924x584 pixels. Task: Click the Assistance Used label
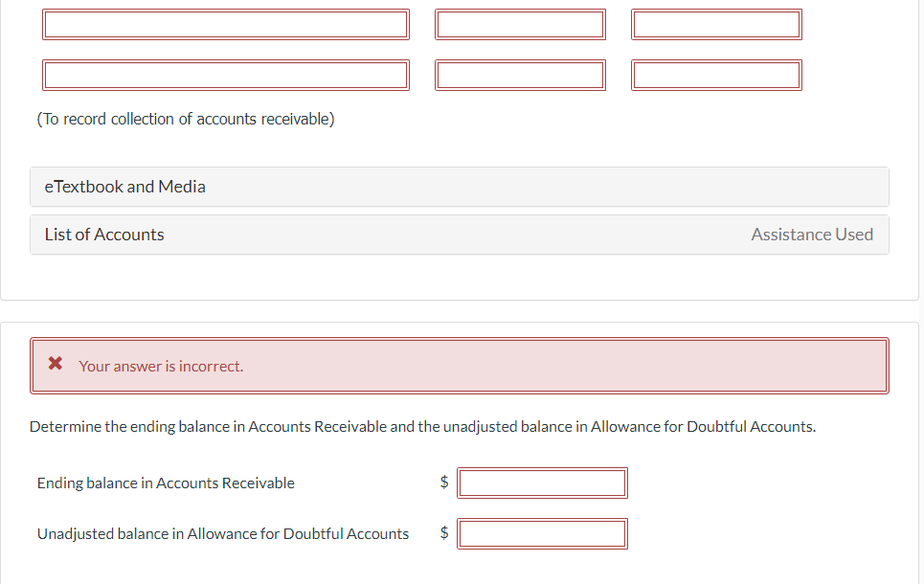(x=811, y=235)
